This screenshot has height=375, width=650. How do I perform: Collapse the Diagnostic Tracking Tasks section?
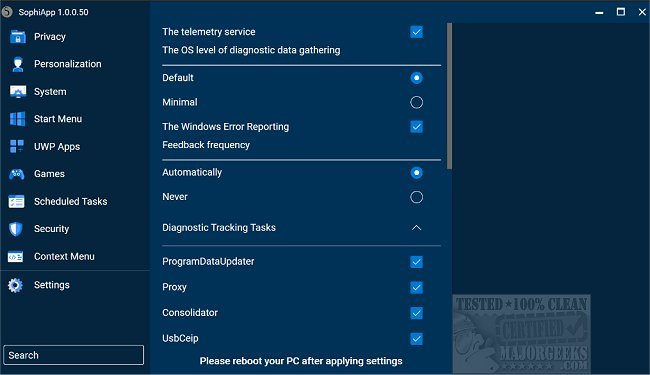tap(416, 228)
